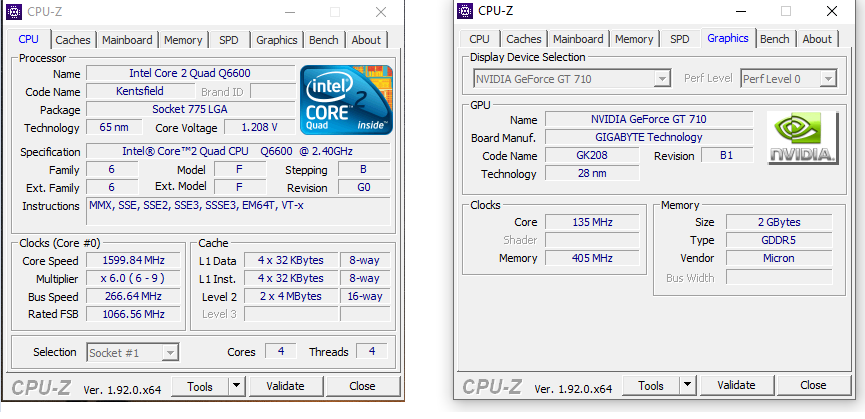
Task: Open About tab in right window
Action: coord(817,39)
